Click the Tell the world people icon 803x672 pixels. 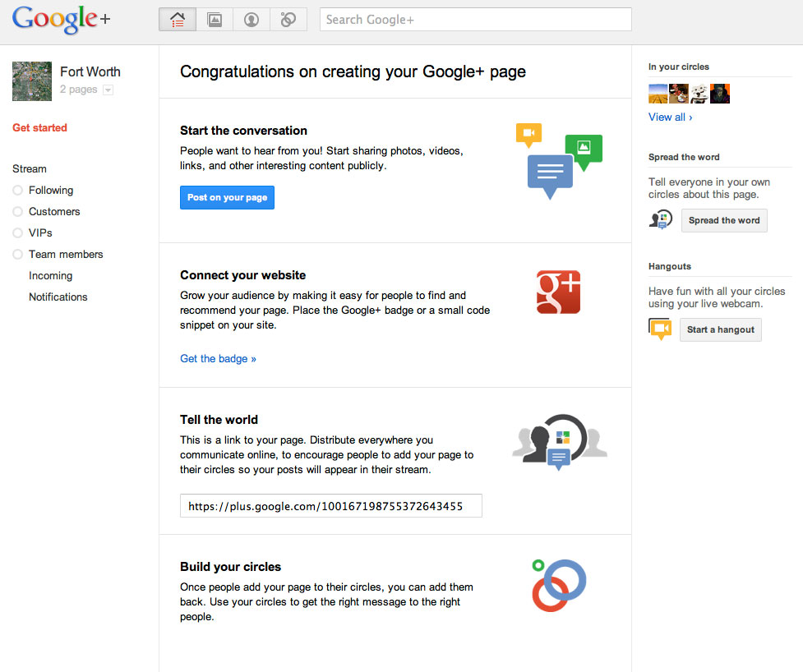coord(560,442)
